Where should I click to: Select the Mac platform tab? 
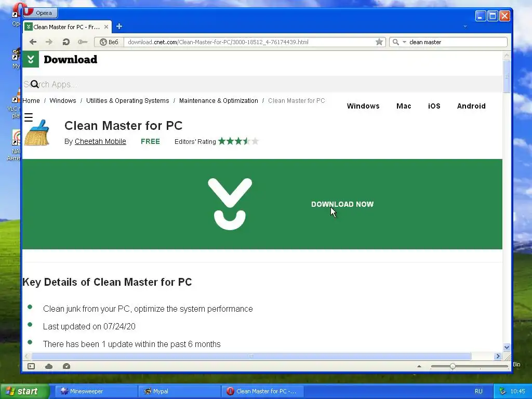pyautogui.click(x=404, y=106)
